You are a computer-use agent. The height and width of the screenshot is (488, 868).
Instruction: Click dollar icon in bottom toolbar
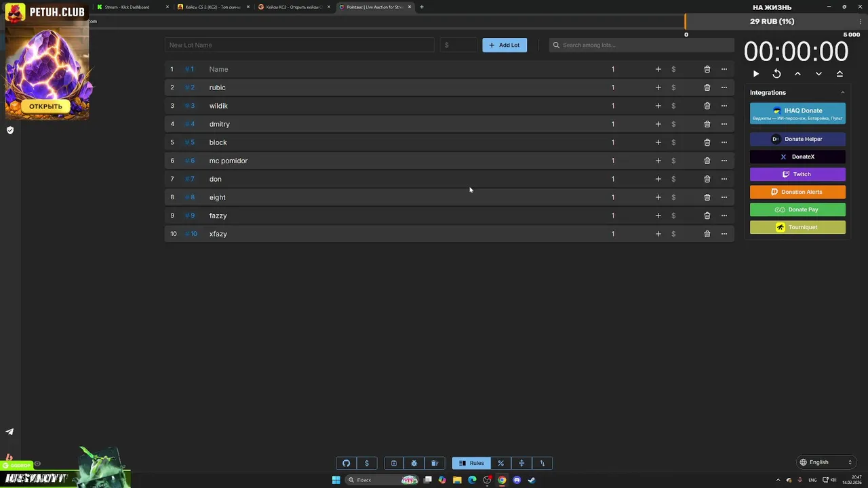tap(367, 463)
